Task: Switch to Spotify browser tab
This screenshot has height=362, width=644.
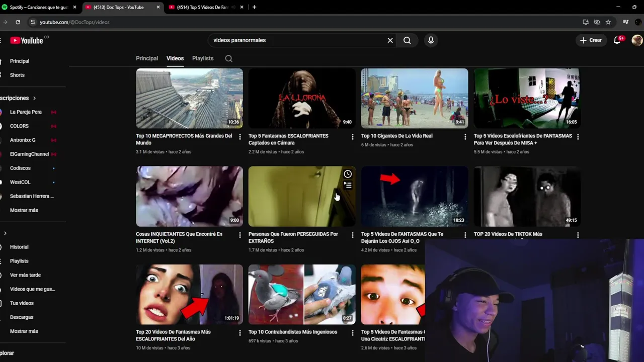Action: (x=39, y=7)
